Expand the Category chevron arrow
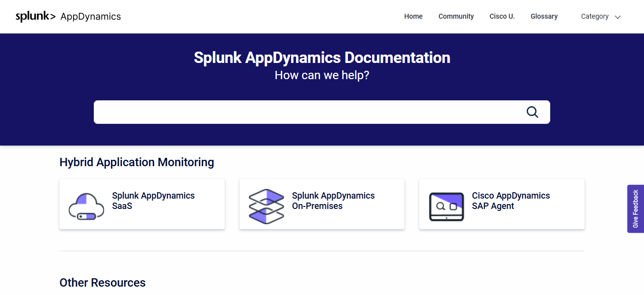Image resolution: width=644 pixels, height=295 pixels. pos(617,17)
